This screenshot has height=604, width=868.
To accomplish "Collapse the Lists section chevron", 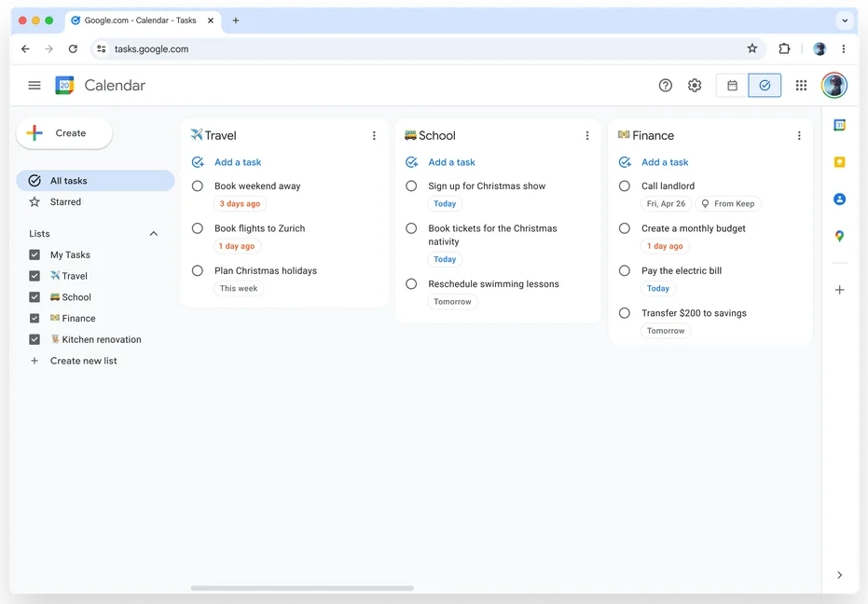I will 153,234.
